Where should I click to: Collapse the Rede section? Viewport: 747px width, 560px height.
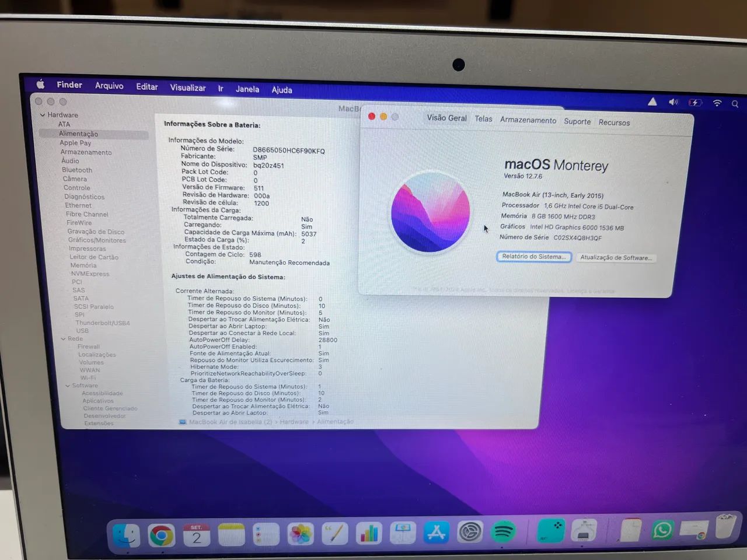63,338
